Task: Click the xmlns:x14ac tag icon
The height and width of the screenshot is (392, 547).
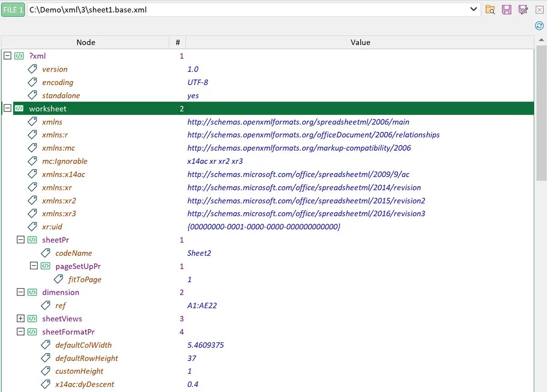Action: (32, 174)
